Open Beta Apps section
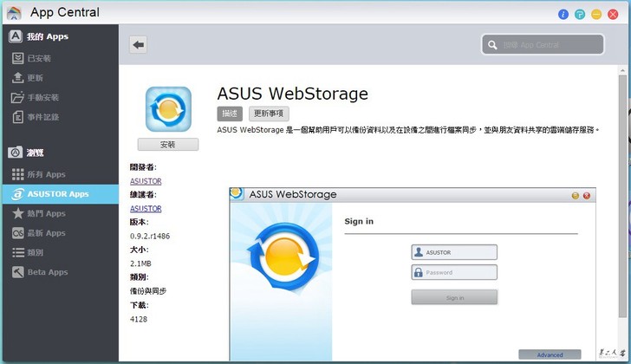This screenshot has height=364, width=631. [47, 272]
